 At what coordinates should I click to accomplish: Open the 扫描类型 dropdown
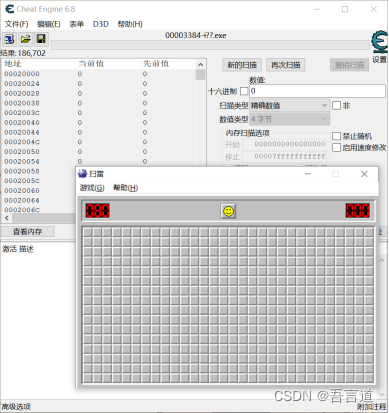pyautogui.click(x=290, y=106)
